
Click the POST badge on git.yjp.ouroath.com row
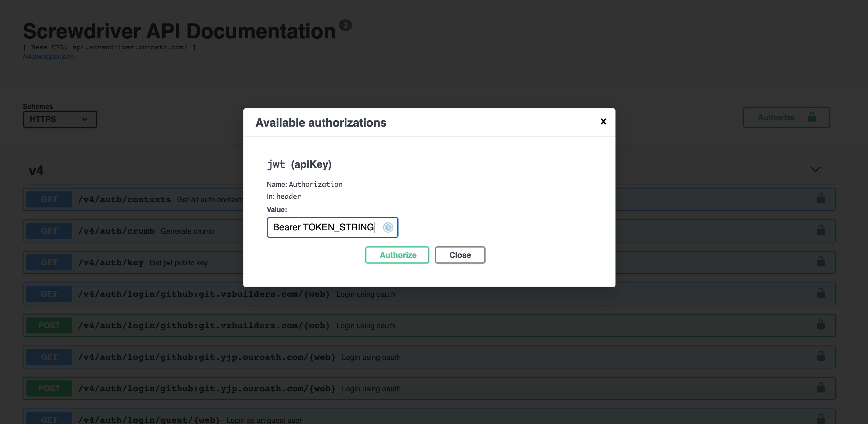49,388
